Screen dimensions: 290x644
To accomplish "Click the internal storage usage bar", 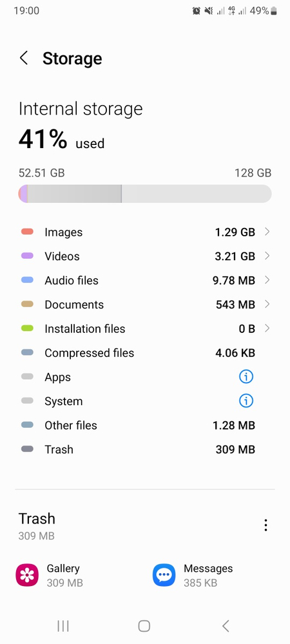I will point(145,193).
